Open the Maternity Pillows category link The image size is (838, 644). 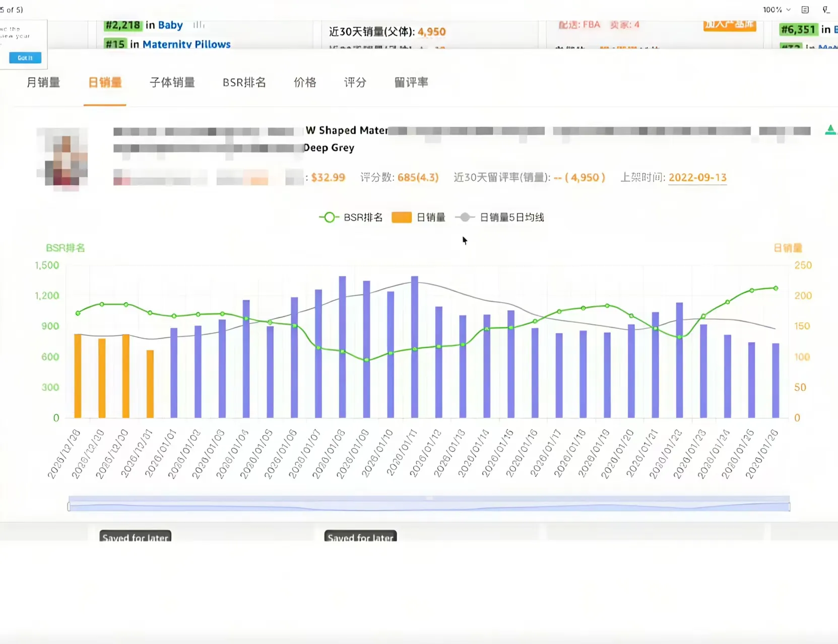pyautogui.click(x=186, y=44)
